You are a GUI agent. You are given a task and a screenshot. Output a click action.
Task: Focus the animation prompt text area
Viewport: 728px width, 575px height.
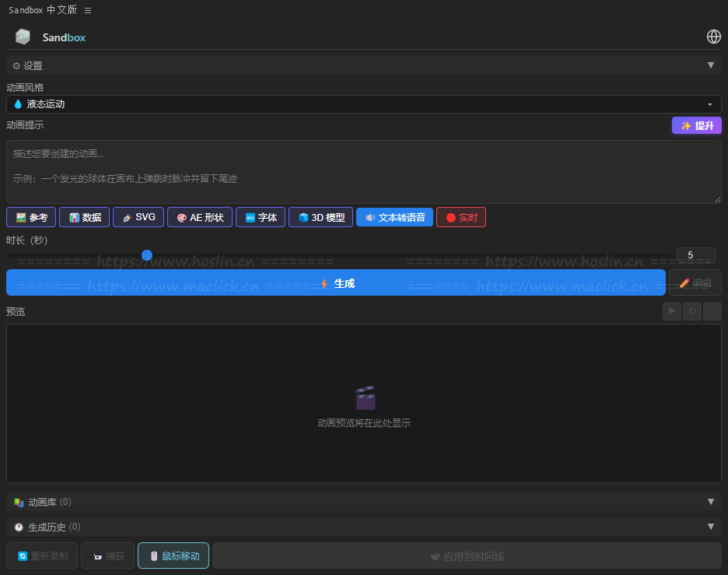tap(363, 172)
